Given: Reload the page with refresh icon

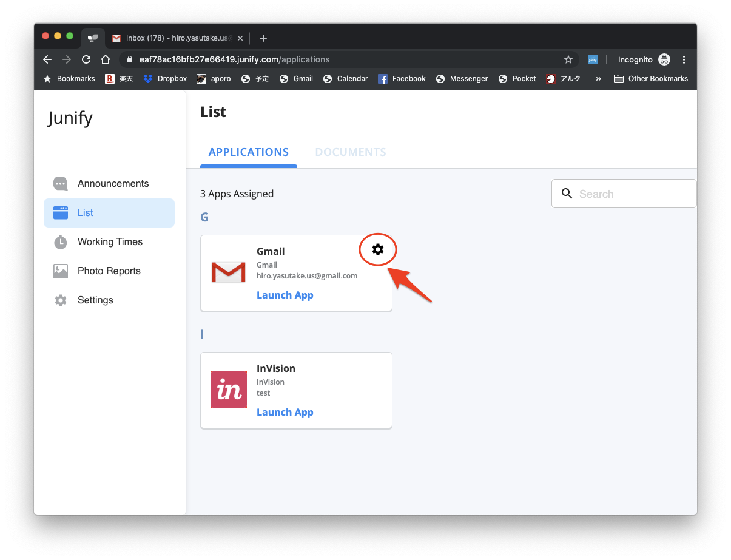Looking at the screenshot, I should [x=86, y=59].
